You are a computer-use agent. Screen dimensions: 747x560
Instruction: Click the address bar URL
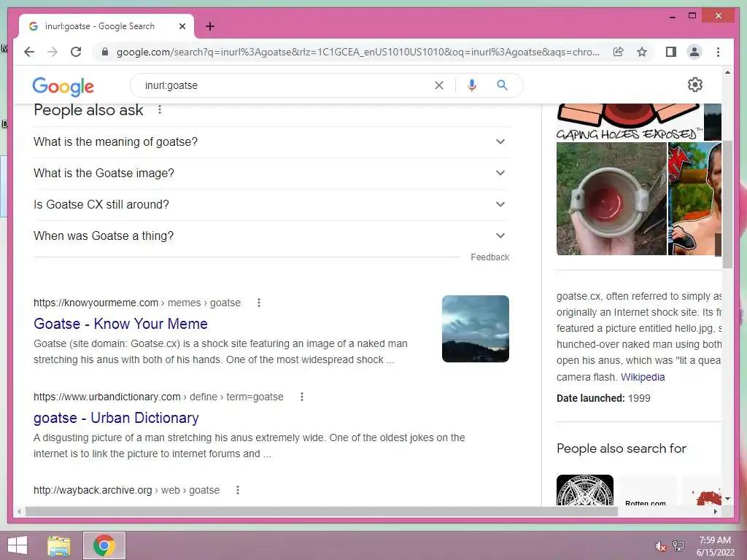[357, 52]
